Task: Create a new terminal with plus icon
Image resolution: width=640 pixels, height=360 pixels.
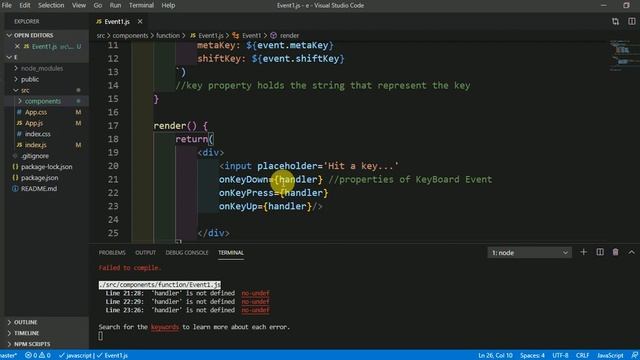Action: 583,252
